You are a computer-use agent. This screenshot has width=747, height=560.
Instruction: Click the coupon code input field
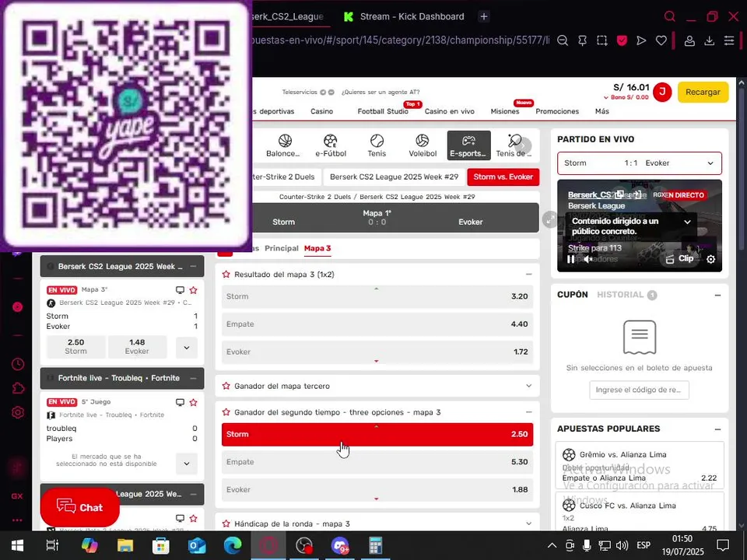tap(639, 390)
